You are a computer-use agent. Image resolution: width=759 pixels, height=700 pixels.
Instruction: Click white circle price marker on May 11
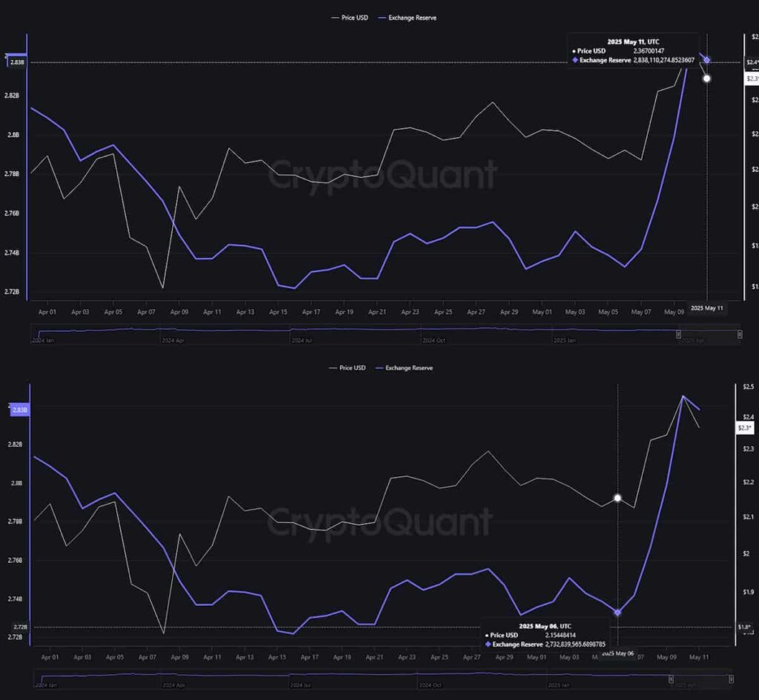707,78
